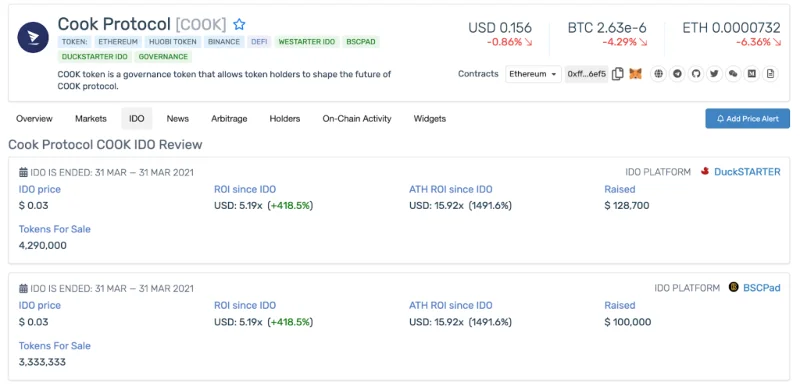Screen dimensions: 800x386
Task: Click calendar icon in DuckSTARTER IDO card
Action: click(23, 172)
